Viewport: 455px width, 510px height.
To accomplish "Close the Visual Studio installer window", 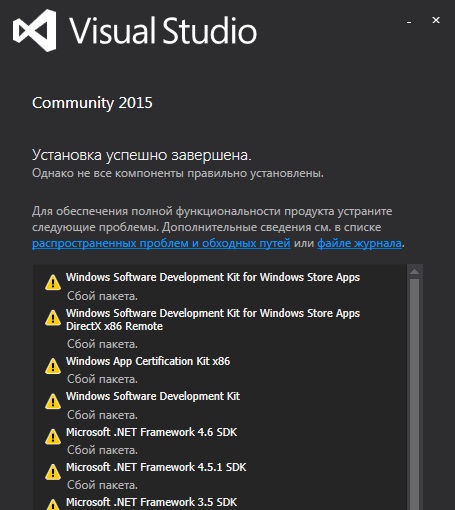I will coord(436,20).
